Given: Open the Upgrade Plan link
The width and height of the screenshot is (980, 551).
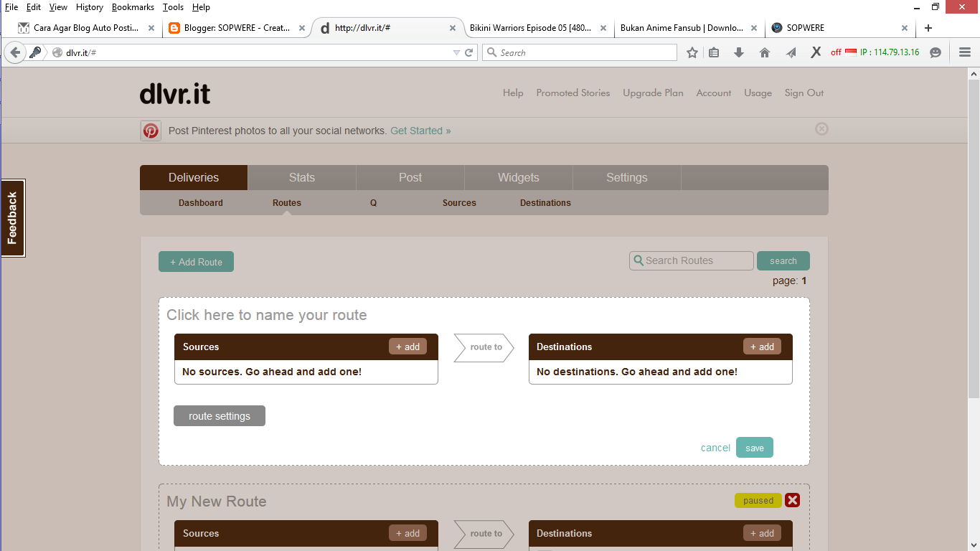Looking at the screenshot, I should (653, 93).
